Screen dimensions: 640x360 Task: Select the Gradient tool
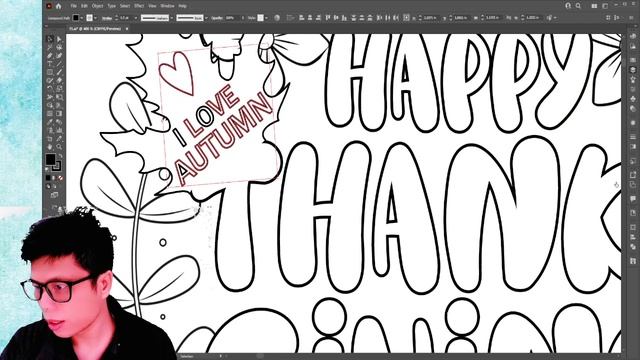(x=59, y=113)
